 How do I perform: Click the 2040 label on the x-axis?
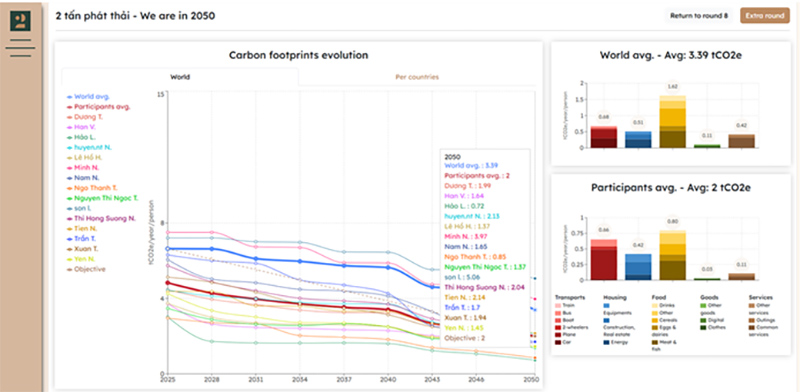click(x=388, y=380)
